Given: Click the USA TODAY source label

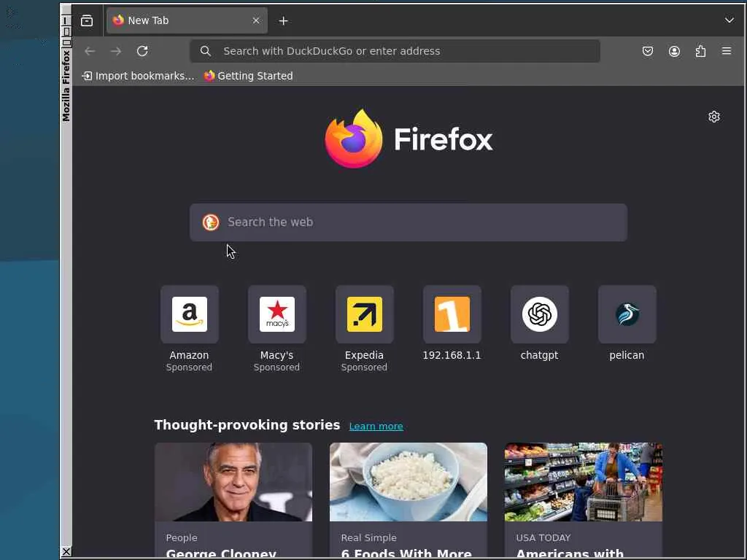Looking at the screenshot, I should click(543, 537).
